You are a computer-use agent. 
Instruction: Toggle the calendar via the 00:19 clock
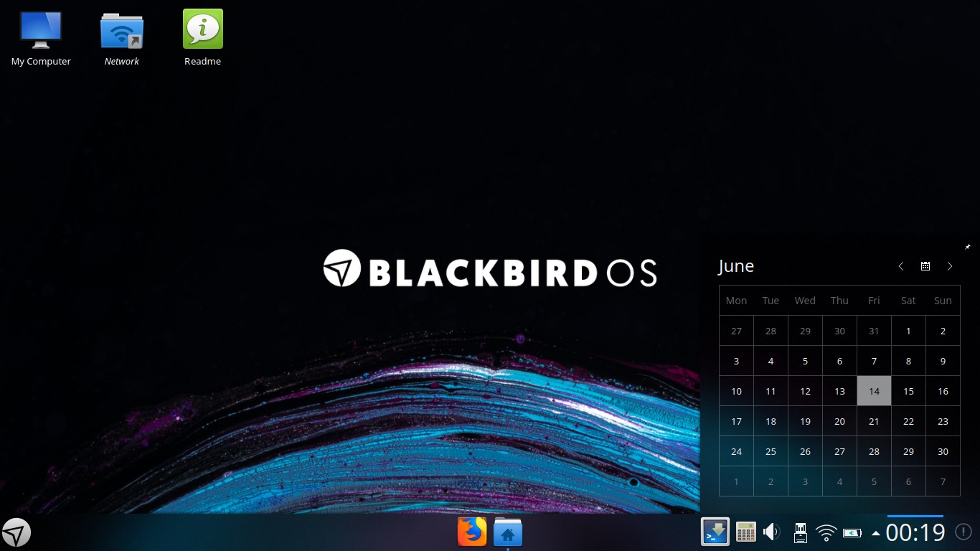[x=915, y=533]
